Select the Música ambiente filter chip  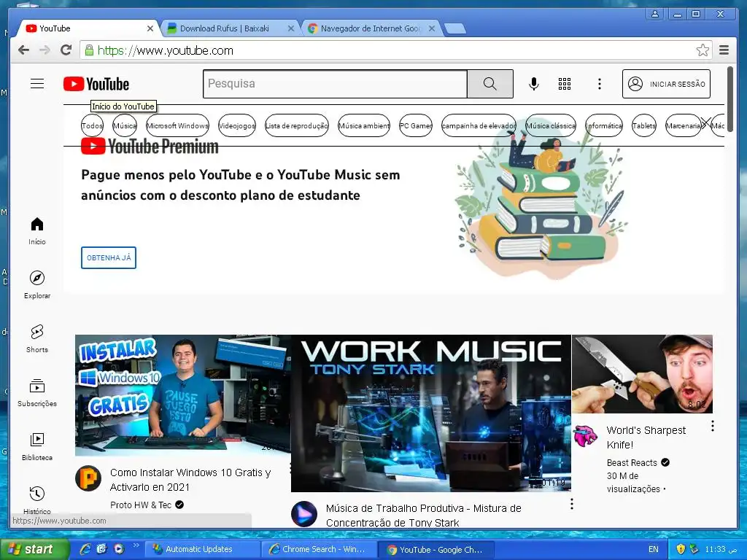tap(364, 125)
